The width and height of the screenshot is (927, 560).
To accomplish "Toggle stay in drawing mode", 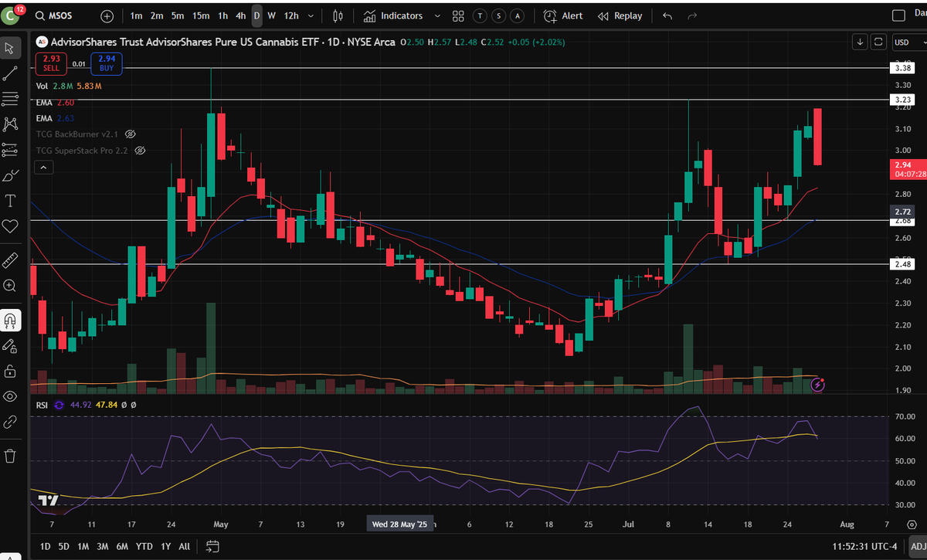I will pyautogui.click(x=10, y=345).
